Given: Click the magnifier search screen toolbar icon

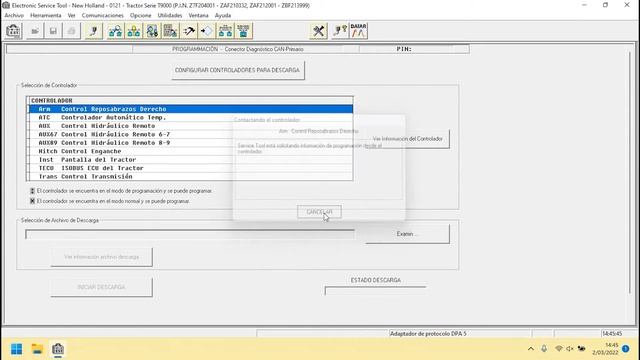Looking at the screenshot, I should pos(152,31).
